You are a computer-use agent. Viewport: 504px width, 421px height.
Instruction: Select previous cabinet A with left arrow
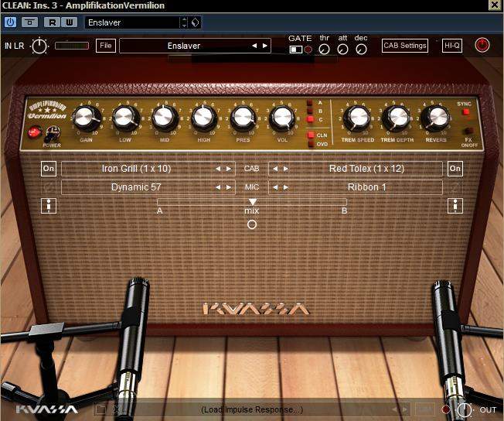218,169
